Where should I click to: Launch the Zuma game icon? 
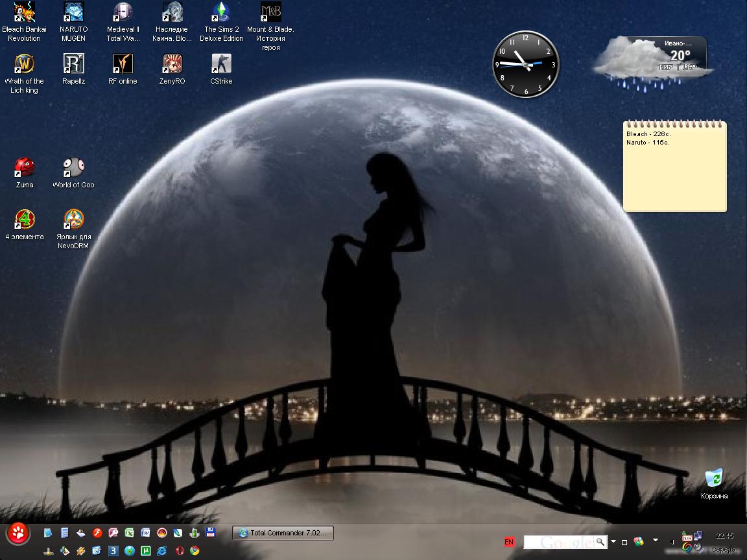(25, 168)
